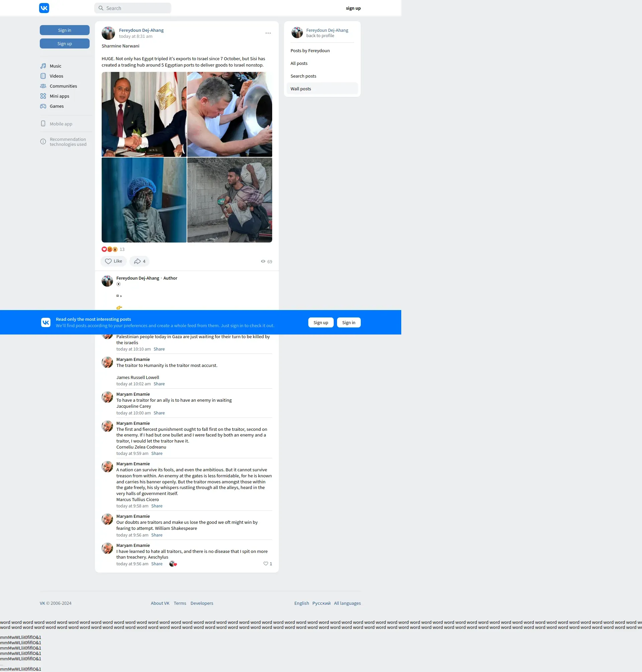
Task: Click the VK logo in header
Action: 44,8
